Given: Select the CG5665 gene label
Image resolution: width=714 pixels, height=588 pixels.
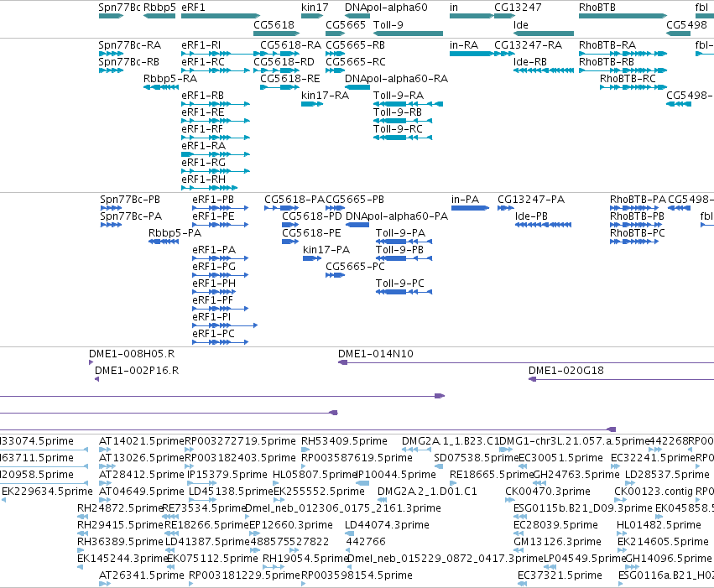Looking at the screenshot, I should pos(346,25).
